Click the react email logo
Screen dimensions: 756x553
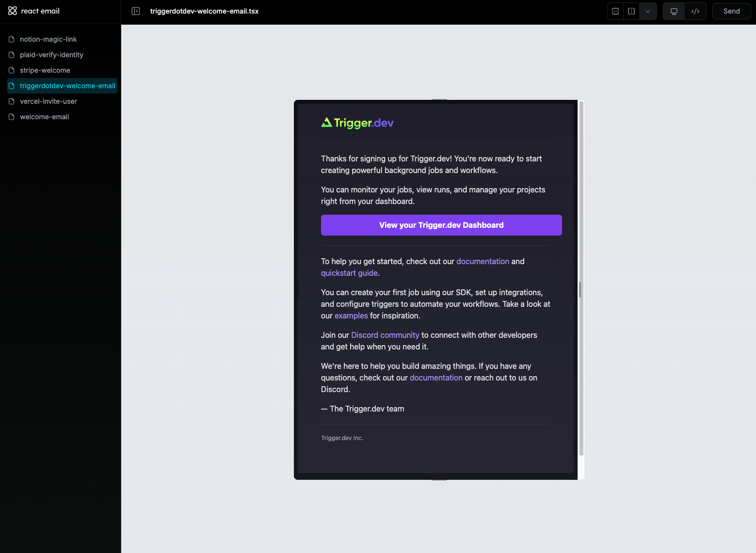point(33,11)
